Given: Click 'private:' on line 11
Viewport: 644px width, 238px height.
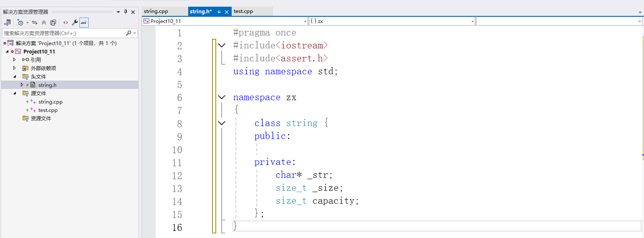Looking at the screenshot, I should (x=275, y=162).
